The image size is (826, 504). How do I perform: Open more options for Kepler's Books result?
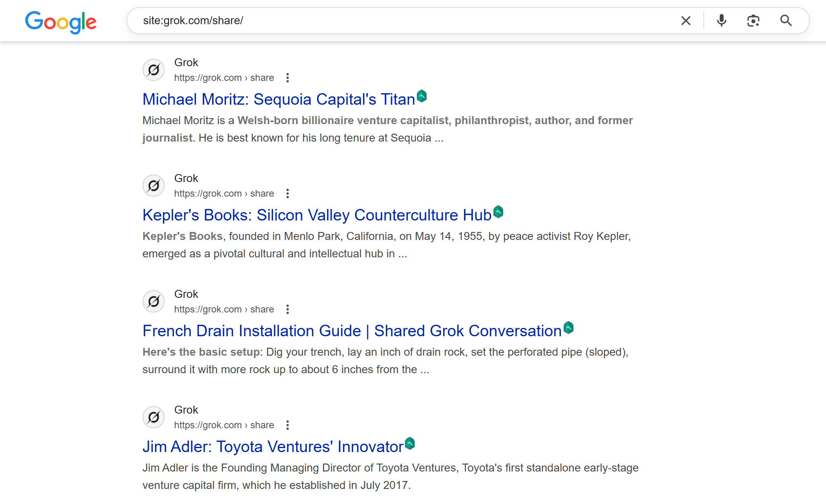(x=288, y=194)
